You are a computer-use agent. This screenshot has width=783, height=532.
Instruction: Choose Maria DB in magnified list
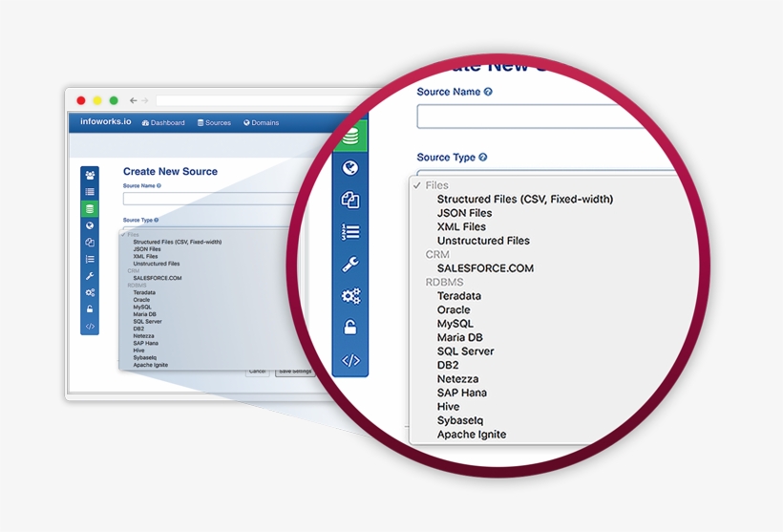(460, 338)
